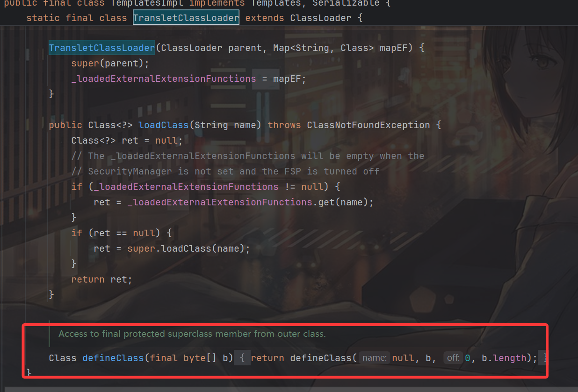
Task: Click the 'off:' parameter inlay hint
Action: [452, 358]
